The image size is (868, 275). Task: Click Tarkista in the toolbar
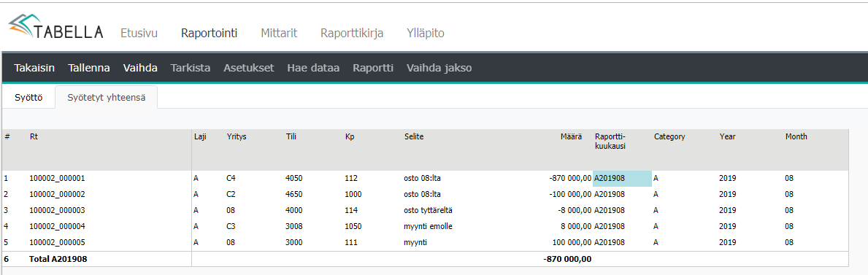tap(191, 68)
